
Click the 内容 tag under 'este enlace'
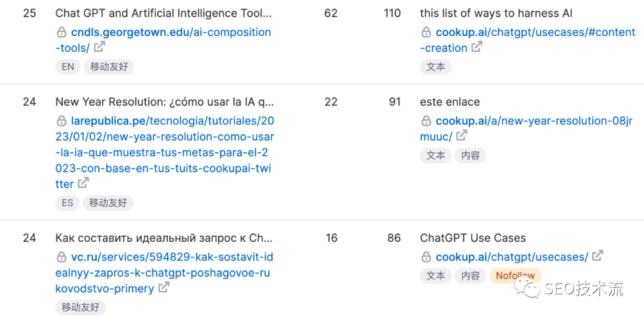[470, 155]
